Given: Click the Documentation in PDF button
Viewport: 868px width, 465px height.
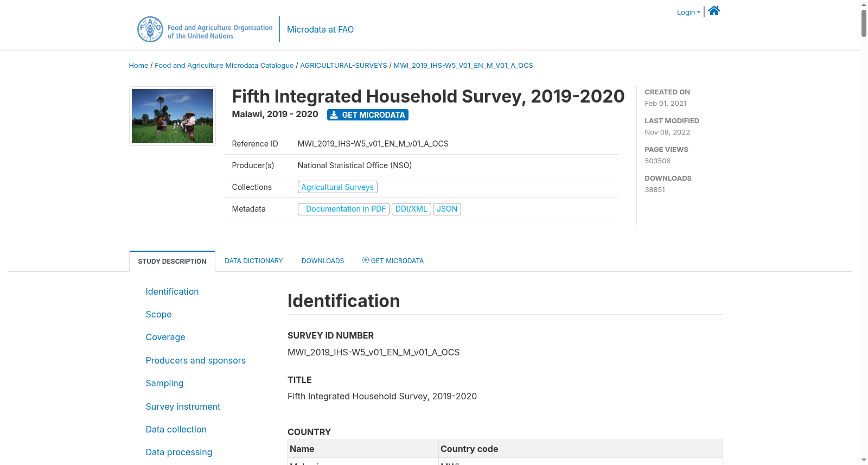Looking at the screenshot, I should click(x=343, y=209).
